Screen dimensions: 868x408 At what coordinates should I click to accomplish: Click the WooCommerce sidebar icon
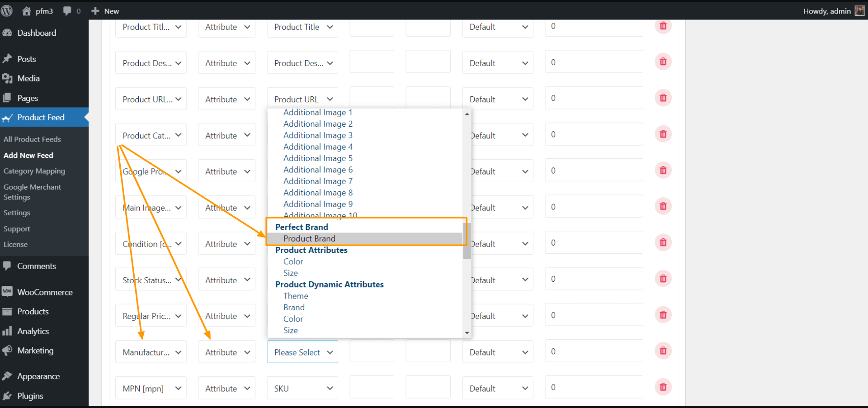7,292
